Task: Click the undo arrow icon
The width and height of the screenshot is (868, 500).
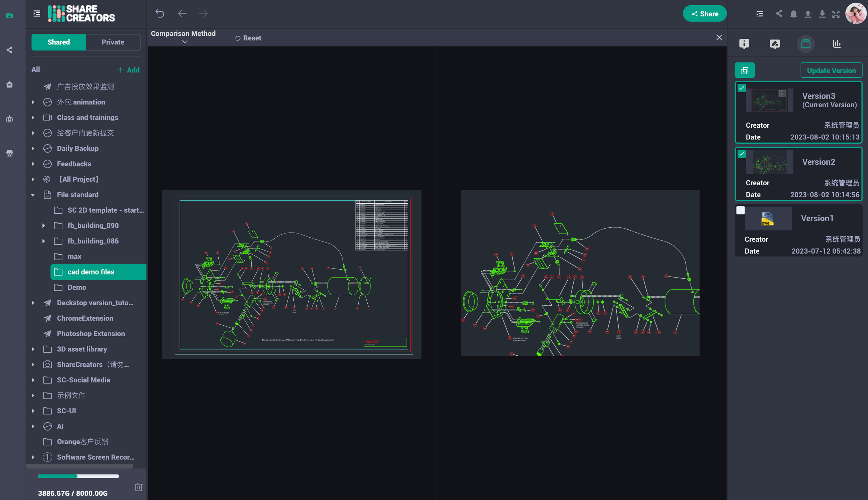Action: point(160,14)
